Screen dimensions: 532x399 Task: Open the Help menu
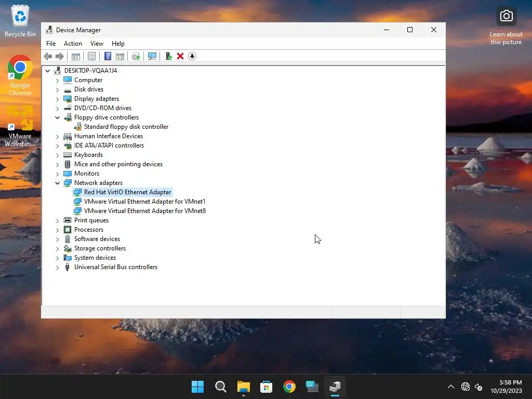[118, 44]
